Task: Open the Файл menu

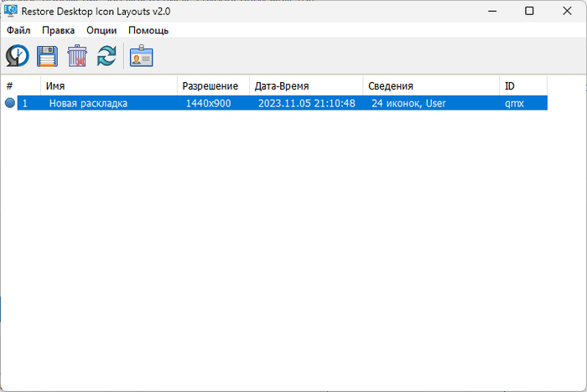Action: point(18,30)
